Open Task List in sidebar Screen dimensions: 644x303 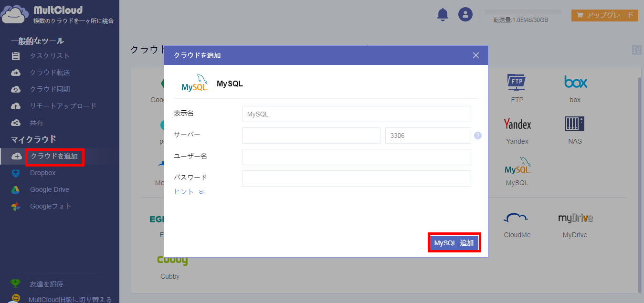click(50, 56)
